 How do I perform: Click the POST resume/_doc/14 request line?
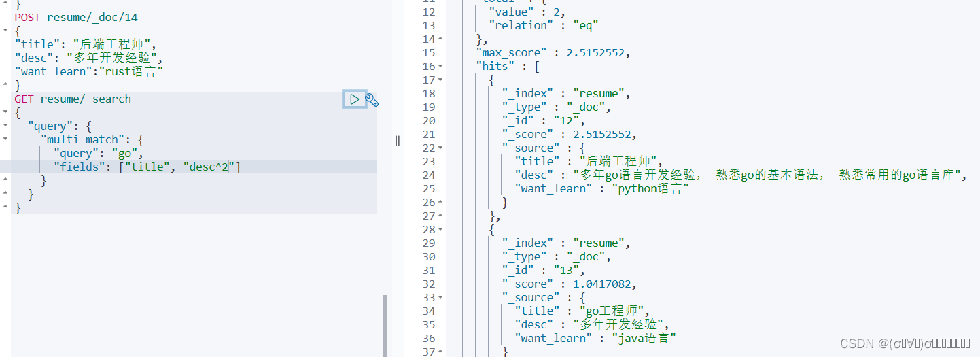click(76, 17)
